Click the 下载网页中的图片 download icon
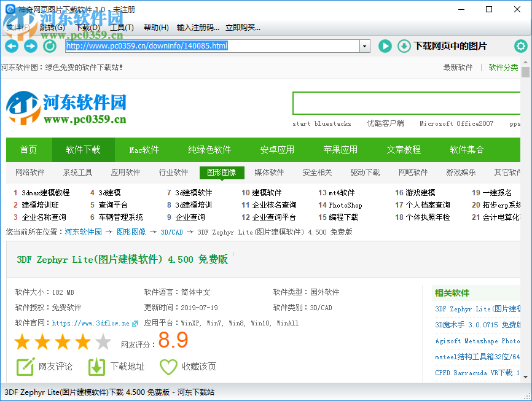 coord(404,46)
